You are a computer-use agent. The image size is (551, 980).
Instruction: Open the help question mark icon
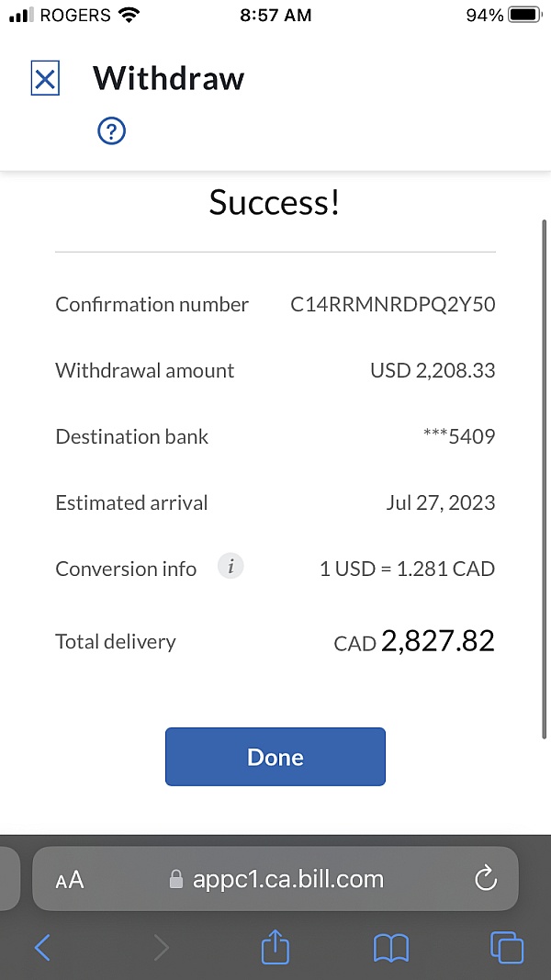pyautogui.click(x=111, y=131)
